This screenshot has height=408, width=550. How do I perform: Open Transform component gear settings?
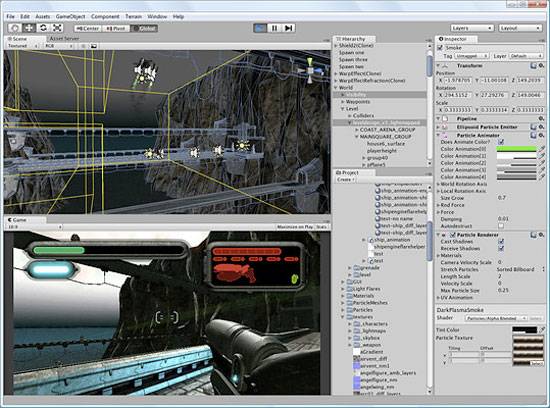541,66
